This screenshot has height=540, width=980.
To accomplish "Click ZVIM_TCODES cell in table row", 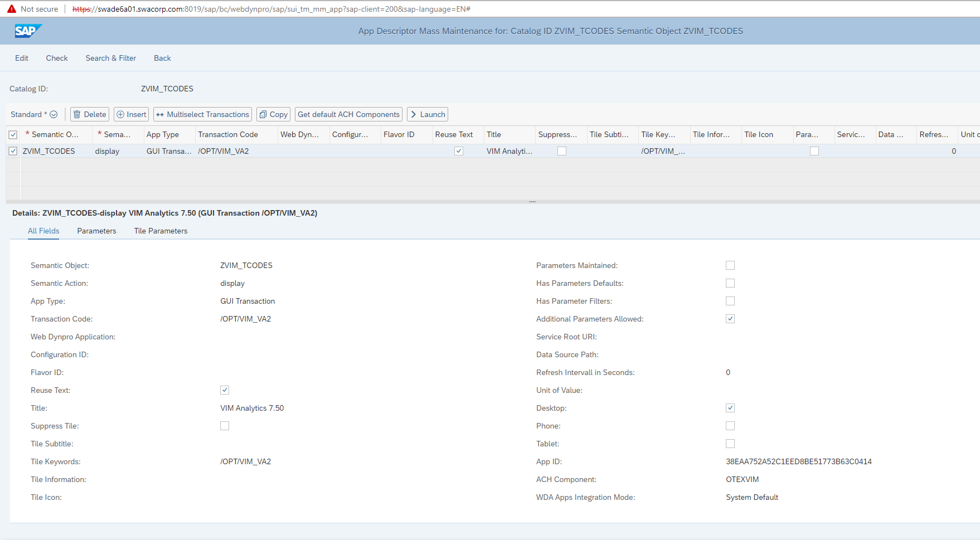I will point(49,151).
